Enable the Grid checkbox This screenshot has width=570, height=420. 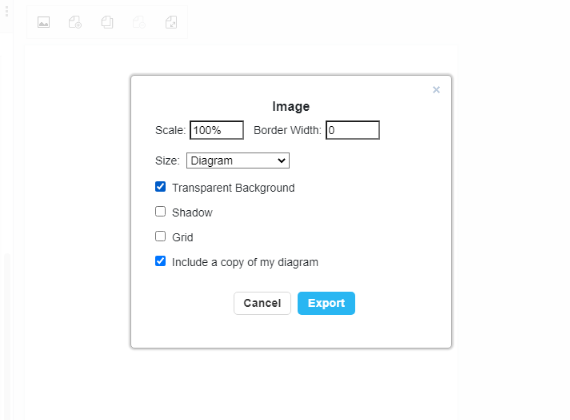[160, 236]
